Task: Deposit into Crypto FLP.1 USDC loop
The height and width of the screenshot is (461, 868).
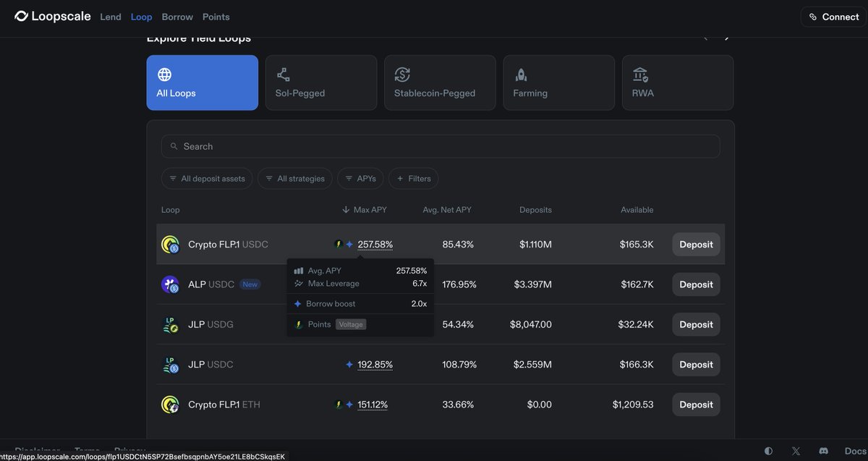Action: click(x=697, y=245)
